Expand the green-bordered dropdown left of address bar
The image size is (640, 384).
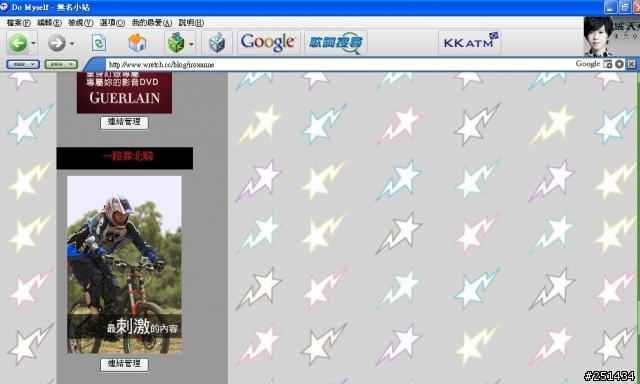click(x=61, y=64)
